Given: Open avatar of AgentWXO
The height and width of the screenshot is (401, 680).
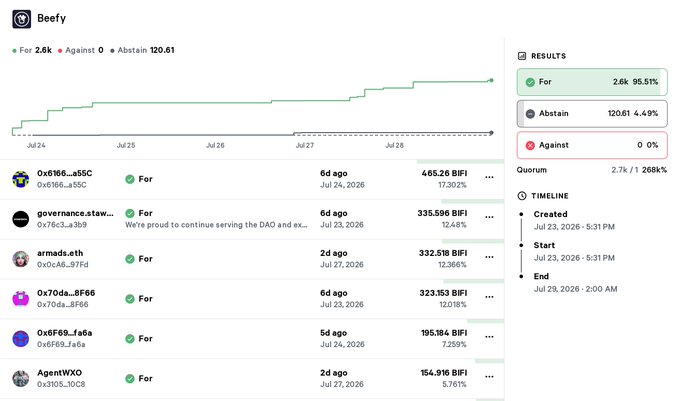Looking at the screenshot, I should point(20,378).
